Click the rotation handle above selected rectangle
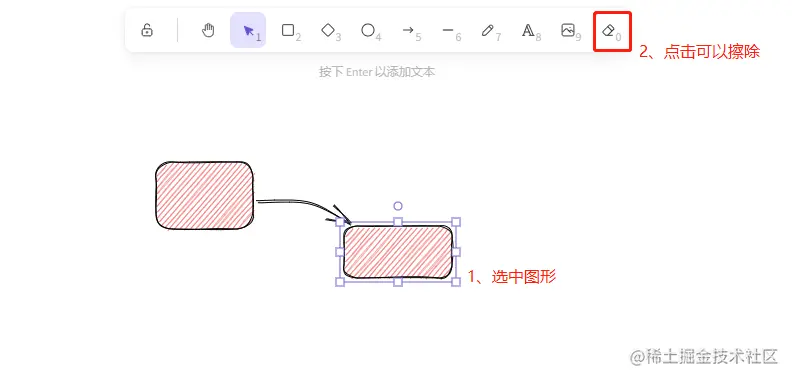The image size is (792, 380). click(398, 206)
